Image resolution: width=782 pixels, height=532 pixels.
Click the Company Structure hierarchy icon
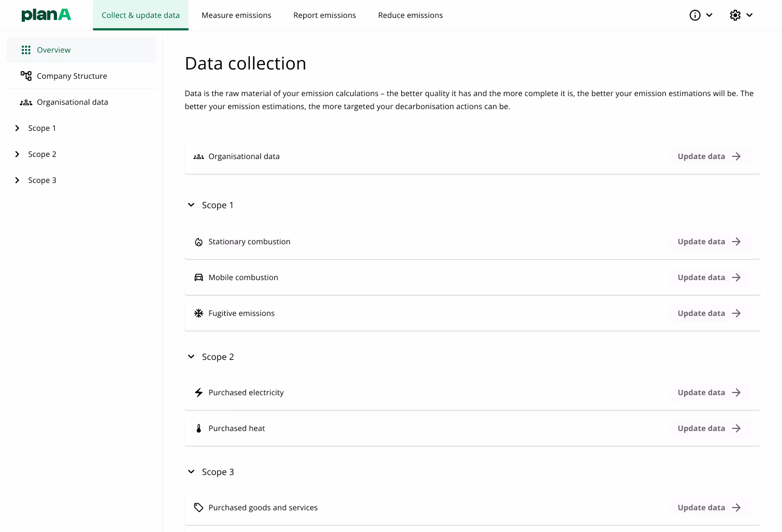pos(26,75)
